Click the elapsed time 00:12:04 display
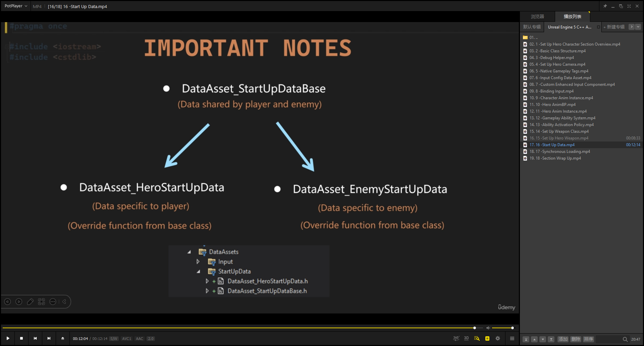Viewport: 644px width, 346px height. pyautogui.click(x=80, y=339)
